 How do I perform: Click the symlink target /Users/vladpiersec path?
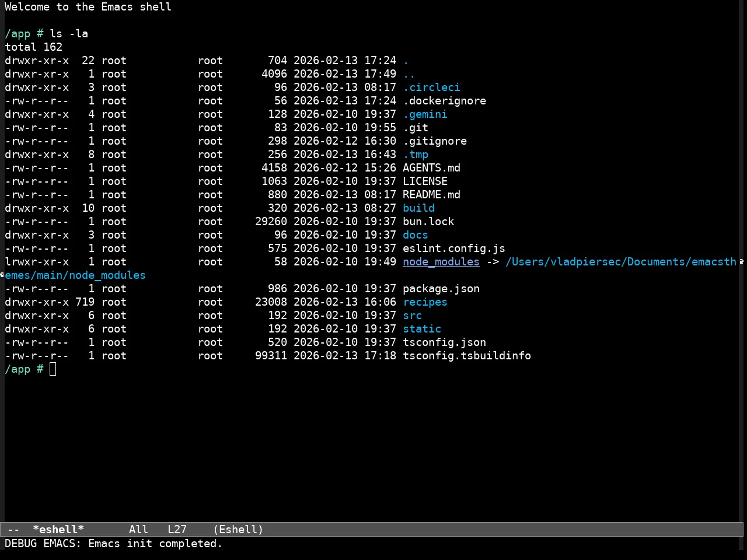(621, 262)
